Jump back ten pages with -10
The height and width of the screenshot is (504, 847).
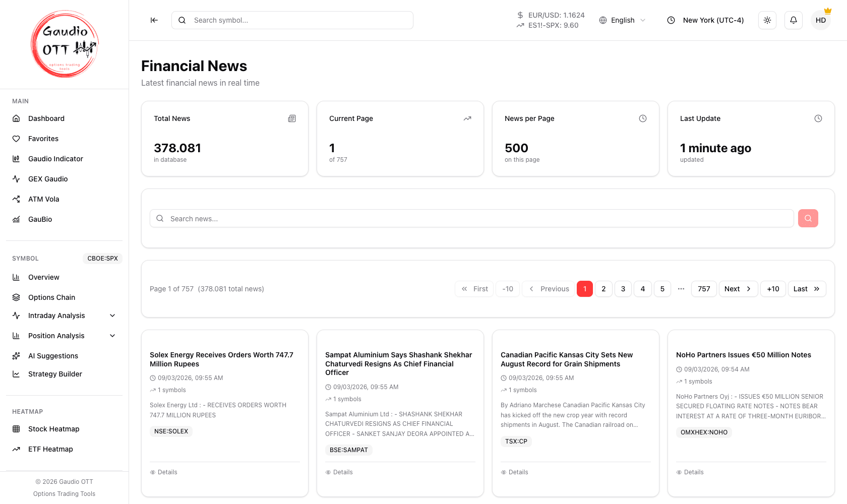tap(508, 289)
